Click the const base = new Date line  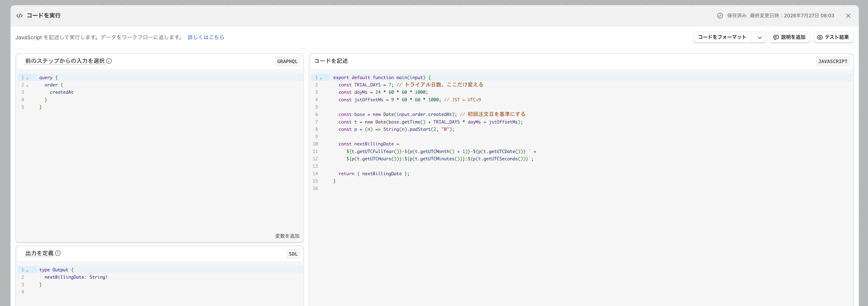432,114
